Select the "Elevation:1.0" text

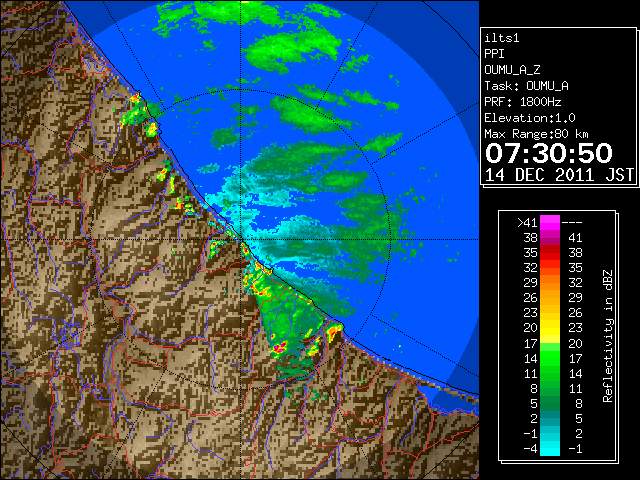coord(530,118)
